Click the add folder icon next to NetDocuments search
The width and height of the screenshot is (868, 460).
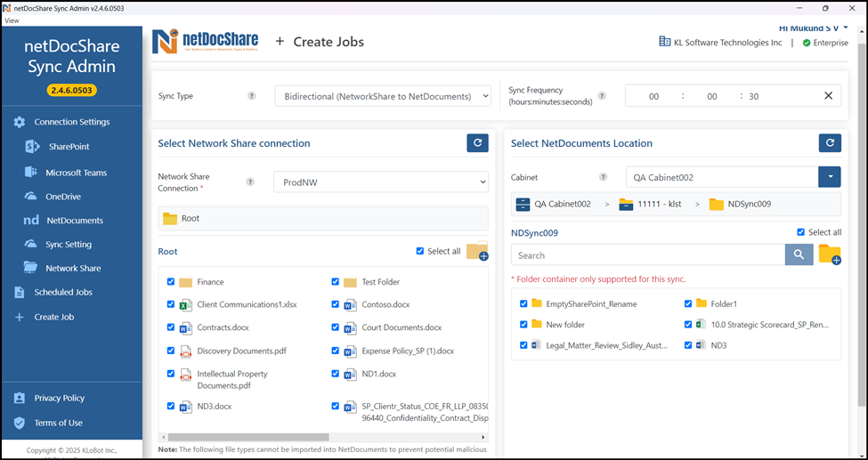(830, 254)
